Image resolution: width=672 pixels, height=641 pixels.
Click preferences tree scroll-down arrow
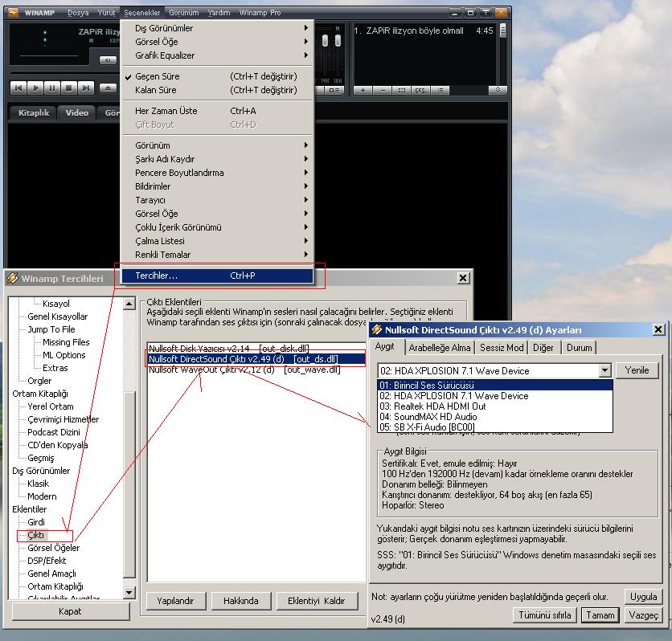[x=129, y=593]
